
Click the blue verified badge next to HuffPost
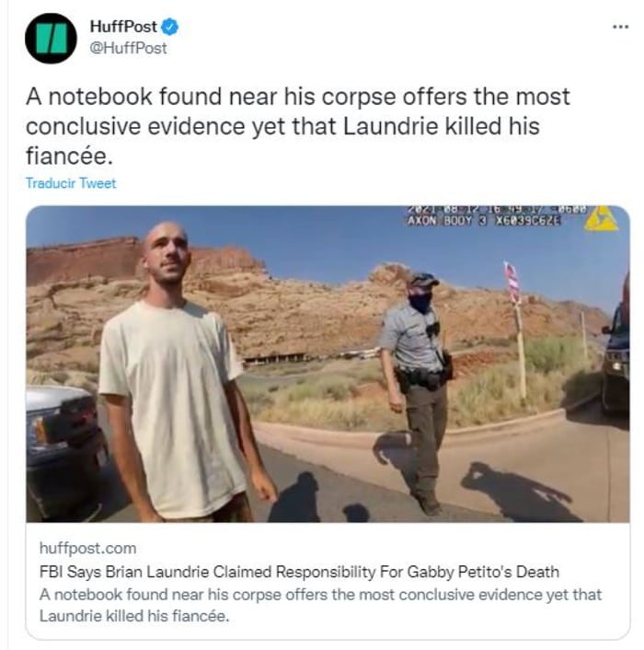click(x=170, y=27)
